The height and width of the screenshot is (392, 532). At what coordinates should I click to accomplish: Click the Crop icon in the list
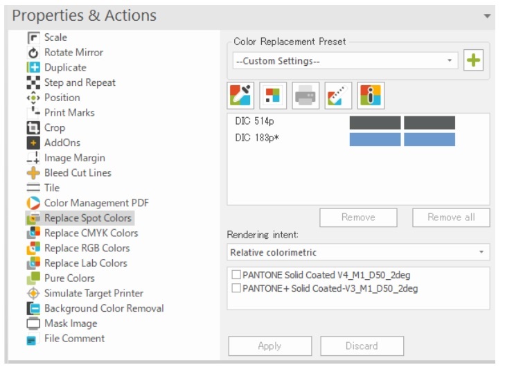[x=33, y=128]
